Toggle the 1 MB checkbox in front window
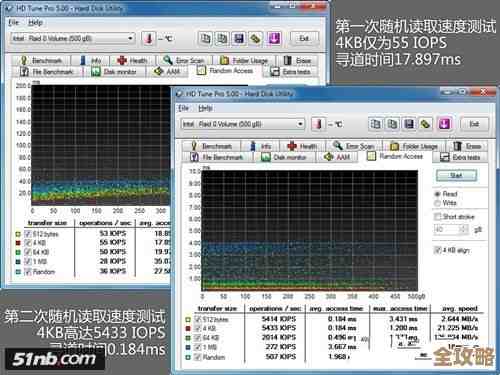 (x=198, y=347)
